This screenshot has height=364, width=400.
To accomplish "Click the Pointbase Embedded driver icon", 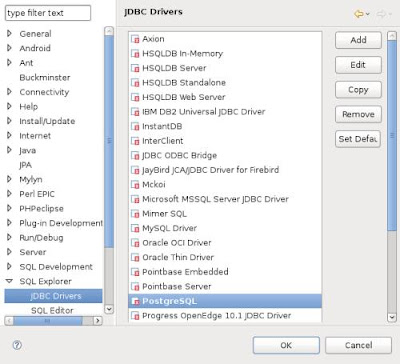I will [x=135, y=272].
